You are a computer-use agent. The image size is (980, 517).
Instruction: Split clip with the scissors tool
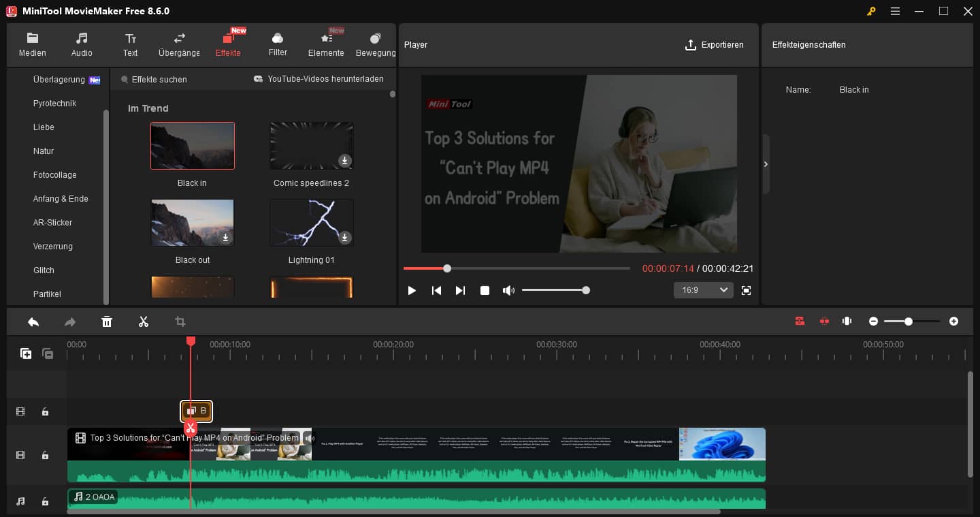click(144, 322)
